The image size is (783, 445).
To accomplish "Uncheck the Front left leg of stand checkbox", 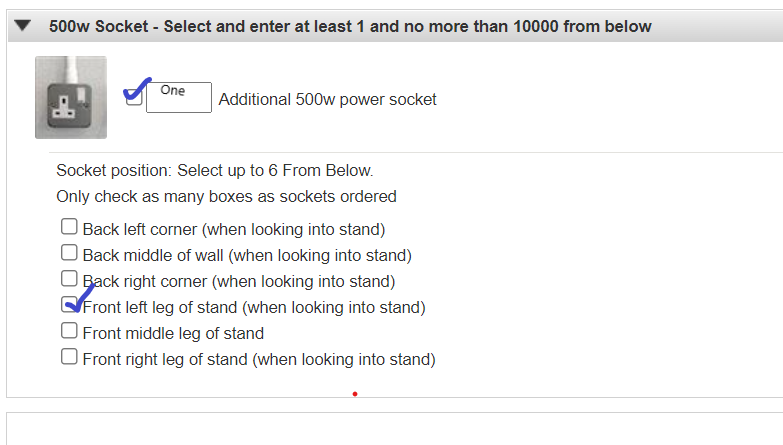I will [69, 304].
